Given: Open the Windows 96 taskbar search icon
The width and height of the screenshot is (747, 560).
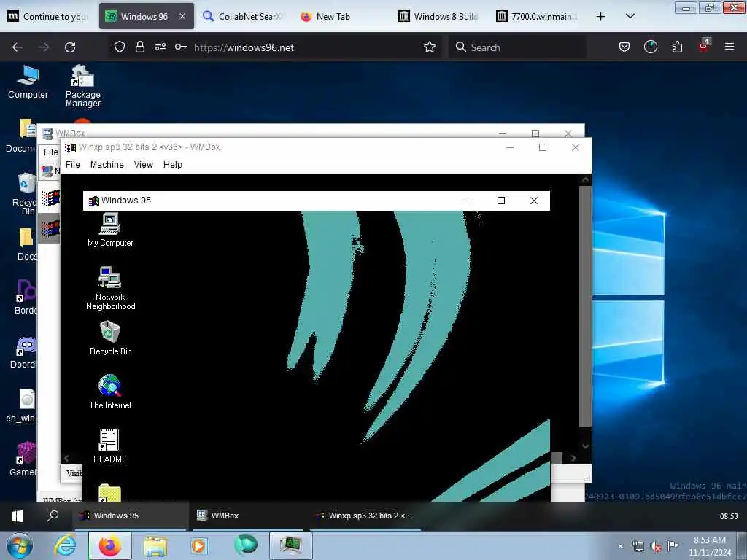Looking at the screenshot, I should (x=53, y=516).
